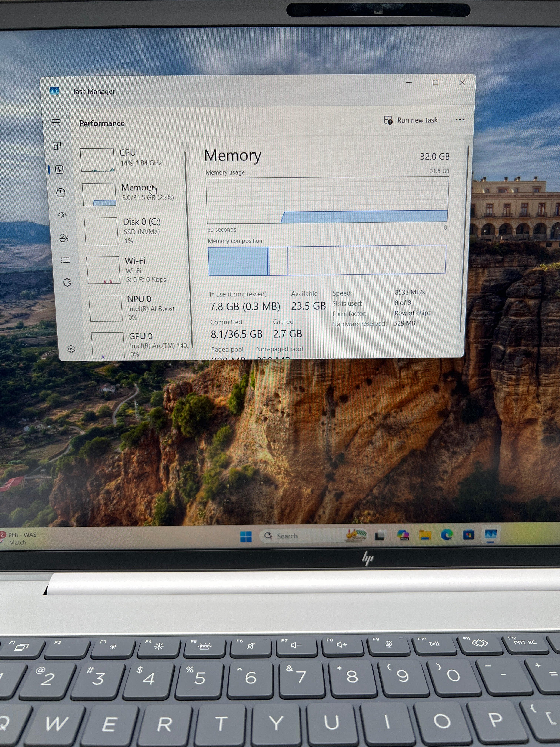Image resolution: width=560 pixels, height=747 pixels.
Task: Maximize the Task Manager window
Action: [x=435, y=82]
